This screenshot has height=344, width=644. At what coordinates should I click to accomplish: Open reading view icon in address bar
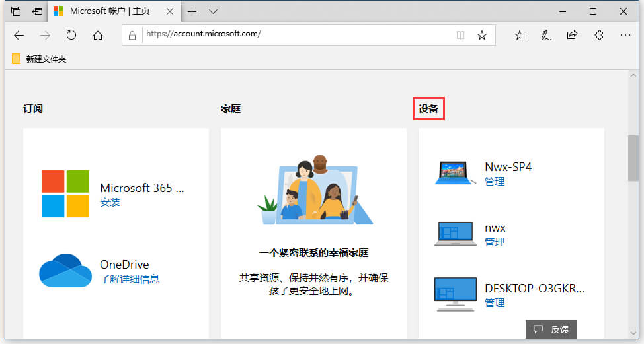tap(460, 35)
